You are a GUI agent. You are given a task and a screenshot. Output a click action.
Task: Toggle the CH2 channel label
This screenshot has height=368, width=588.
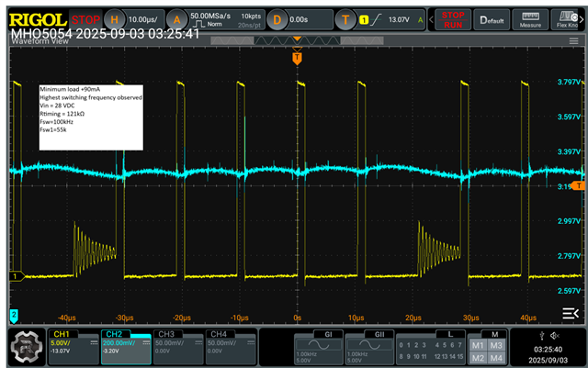point(114,334)
